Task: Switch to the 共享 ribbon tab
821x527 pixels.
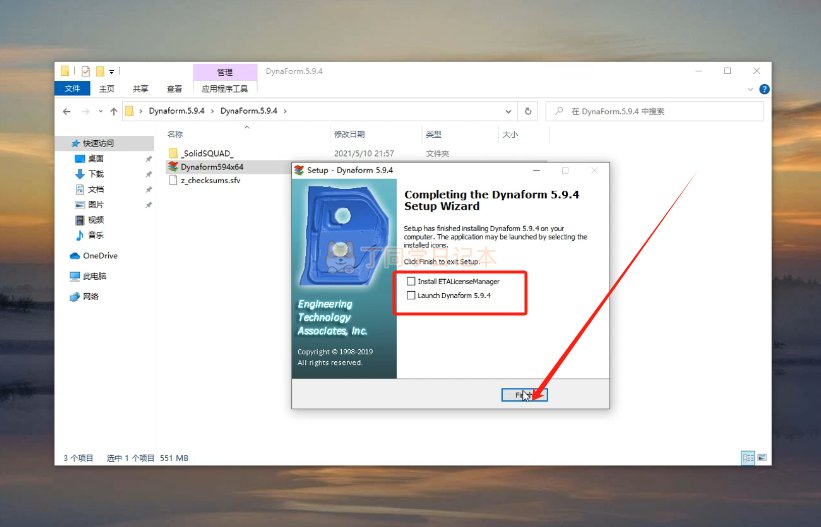Action: pos(140,89)
